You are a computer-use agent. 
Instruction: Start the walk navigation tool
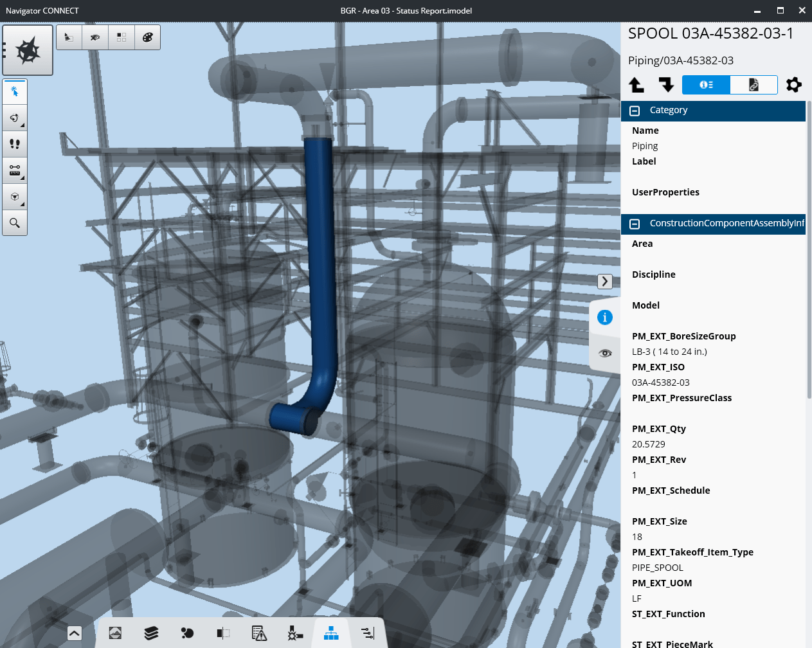(x=15, y=143)
